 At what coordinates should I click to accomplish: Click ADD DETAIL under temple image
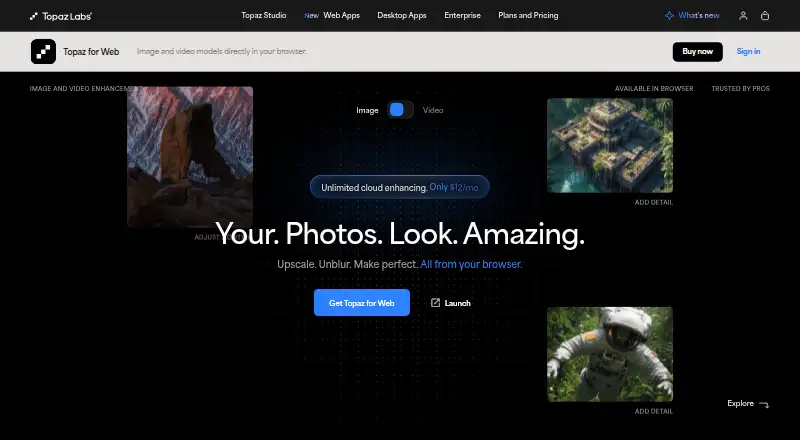pyautogui.click(x=654, y=203)
